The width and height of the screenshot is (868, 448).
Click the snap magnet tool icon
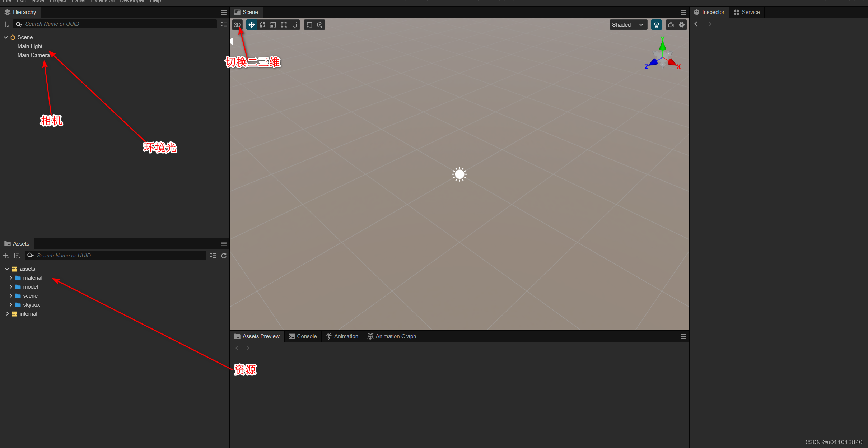point(295,25)
